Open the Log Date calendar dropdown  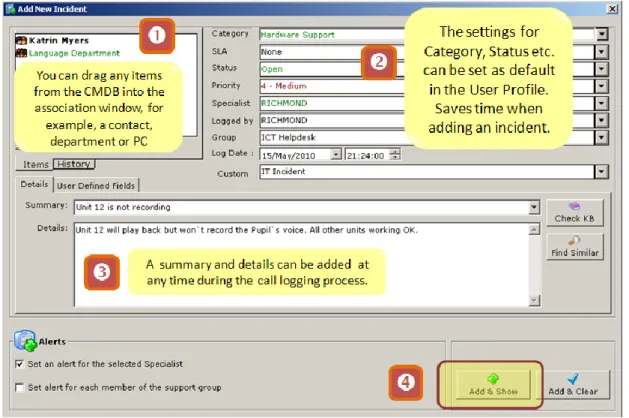tap(336, 154)
